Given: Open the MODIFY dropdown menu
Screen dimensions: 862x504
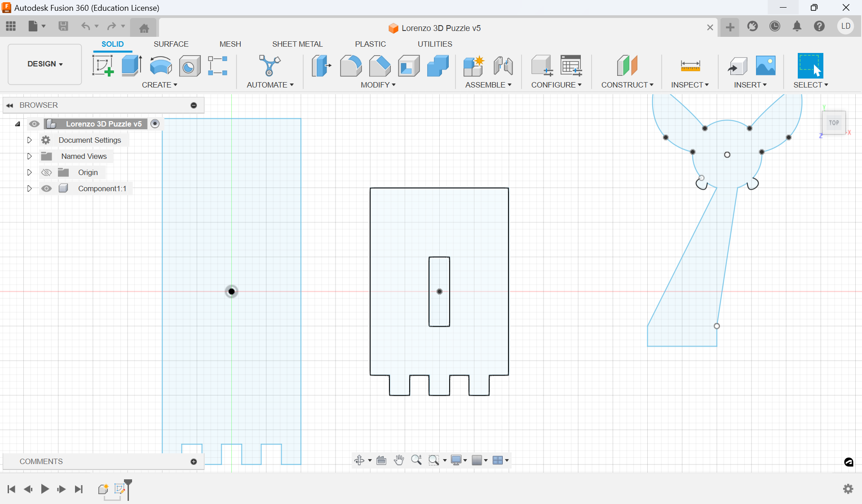Looking at the screenshot, I should click(x=378, y=85).
